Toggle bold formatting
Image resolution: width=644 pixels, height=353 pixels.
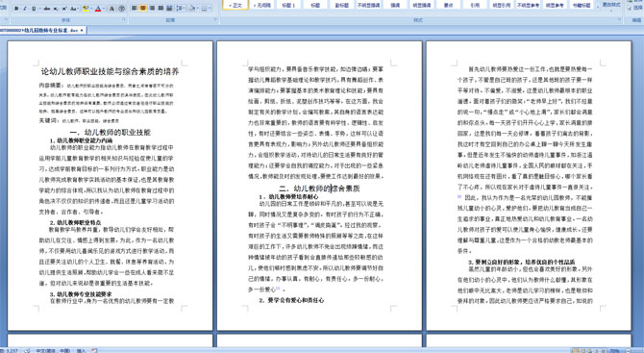pyautogui.click(x=16, y=9)
